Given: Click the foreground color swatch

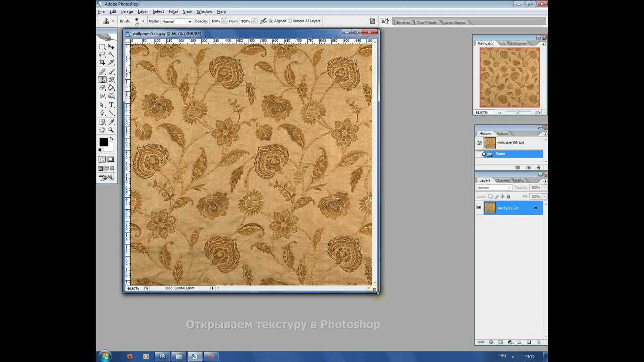Looking at the screenshot, I should click(x=103, y=142).
